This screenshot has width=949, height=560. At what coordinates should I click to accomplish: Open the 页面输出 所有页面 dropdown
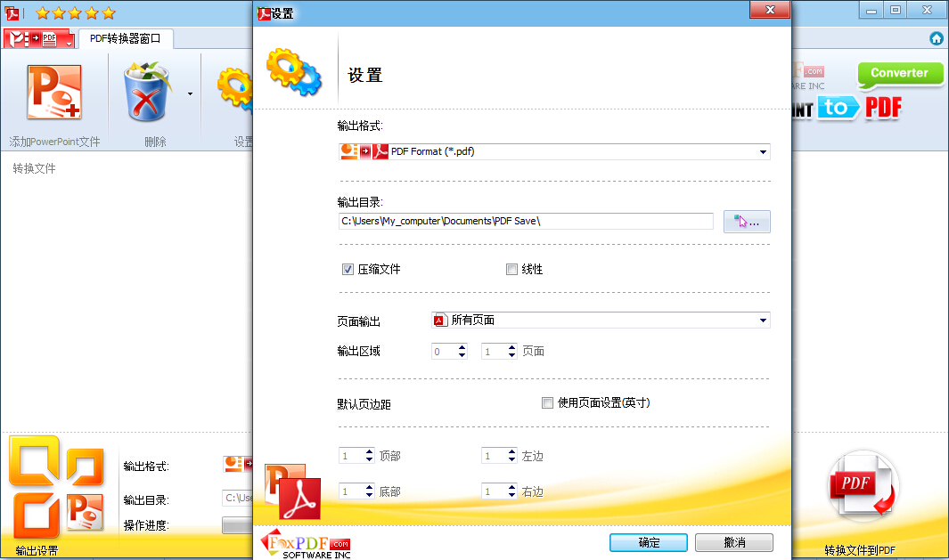[762, 319]
